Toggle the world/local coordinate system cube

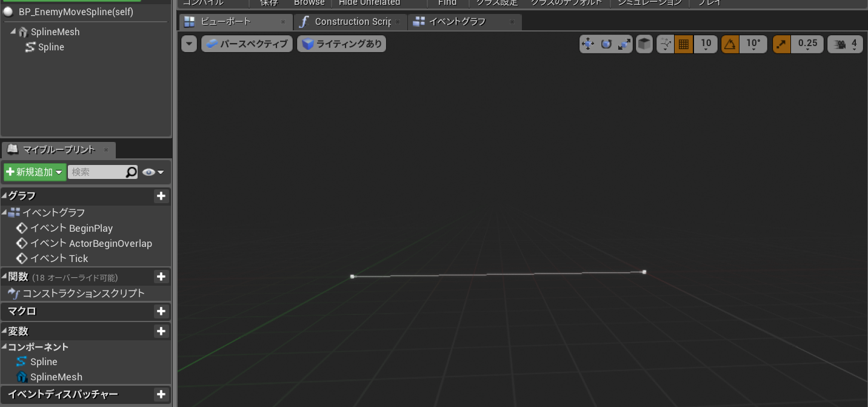pos(644,44)
